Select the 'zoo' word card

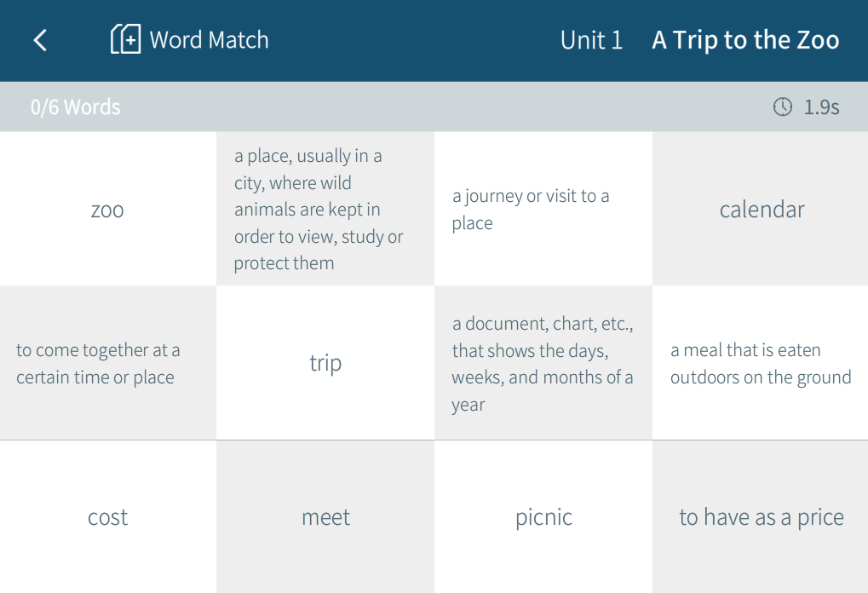pos(108,210)
